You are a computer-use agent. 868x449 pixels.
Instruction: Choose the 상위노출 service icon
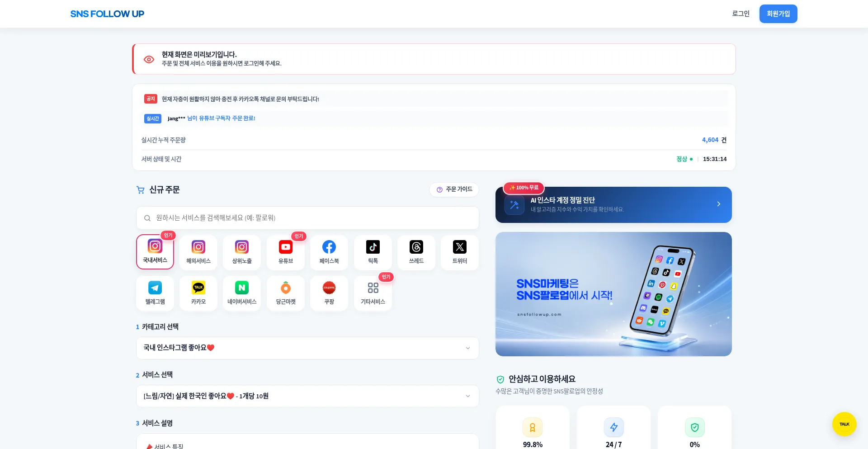[242, 247]
